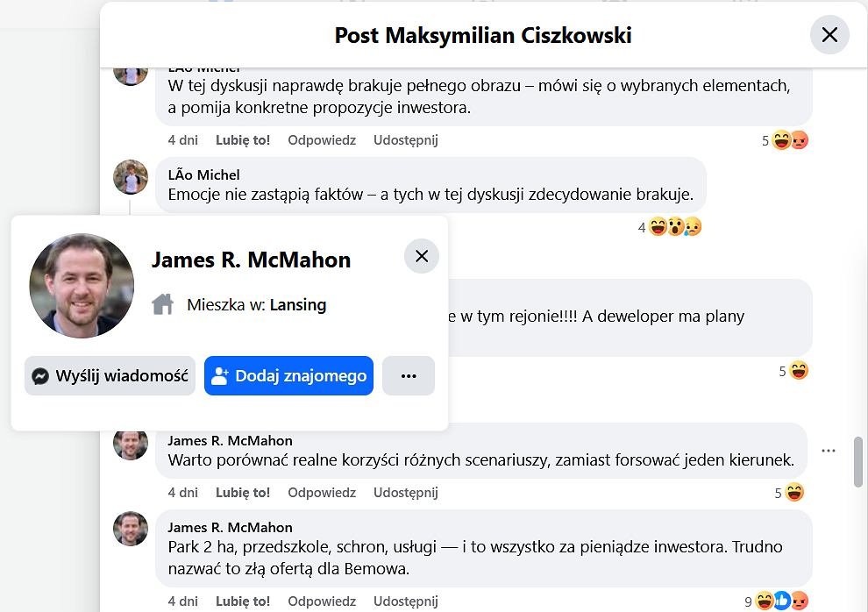Share the 'brakuje pełnego obrazu' comment

pyautogui.click(x=406, y=140)
